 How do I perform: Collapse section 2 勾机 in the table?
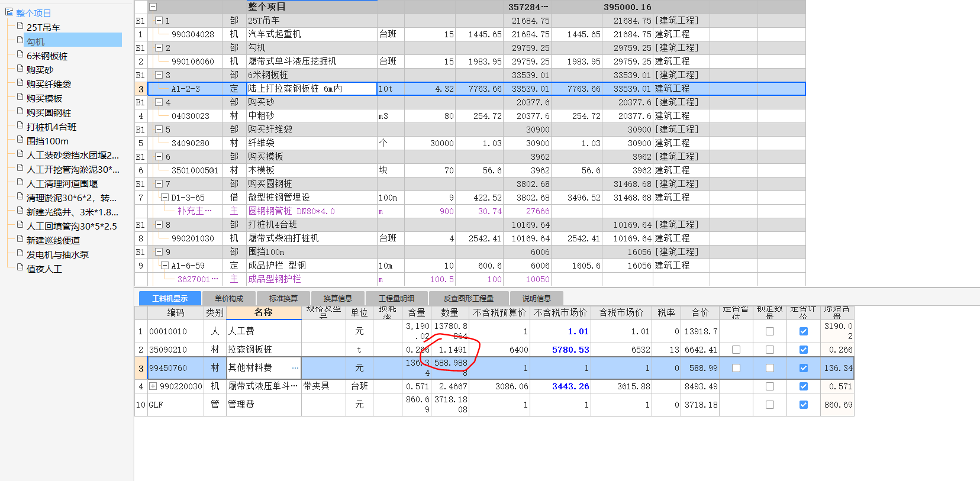[x=159, y=48]
